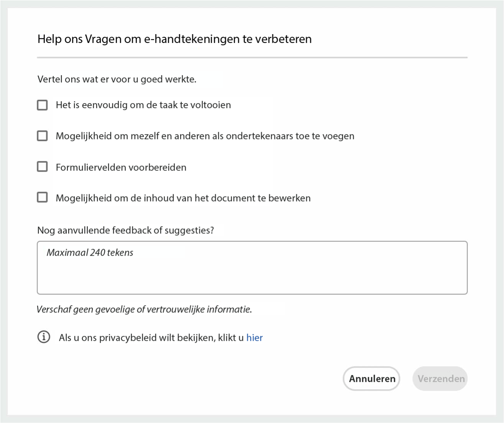Click the horizontal divider under the dialog title
Viewport: 504px width, 423px height.
252,58
